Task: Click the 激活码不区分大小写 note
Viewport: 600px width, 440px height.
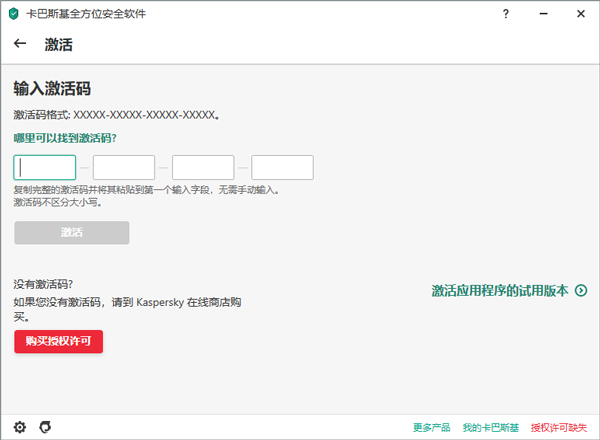Action: 57,202
